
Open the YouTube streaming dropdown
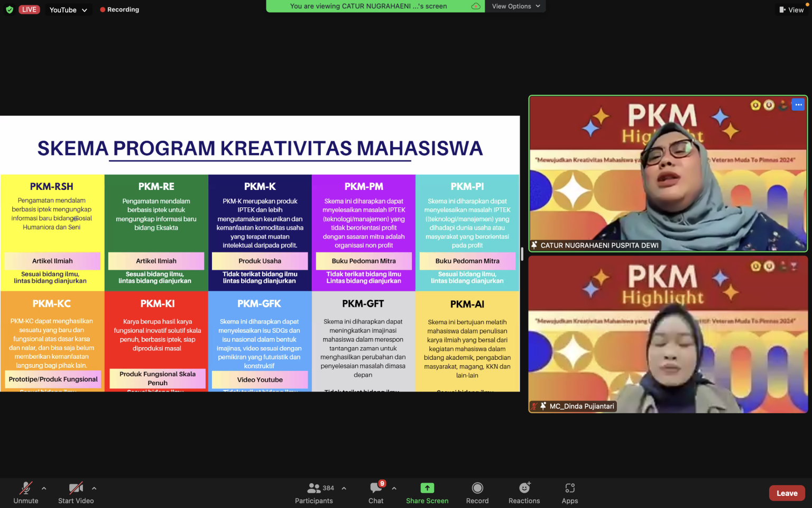tap(68, 9)
